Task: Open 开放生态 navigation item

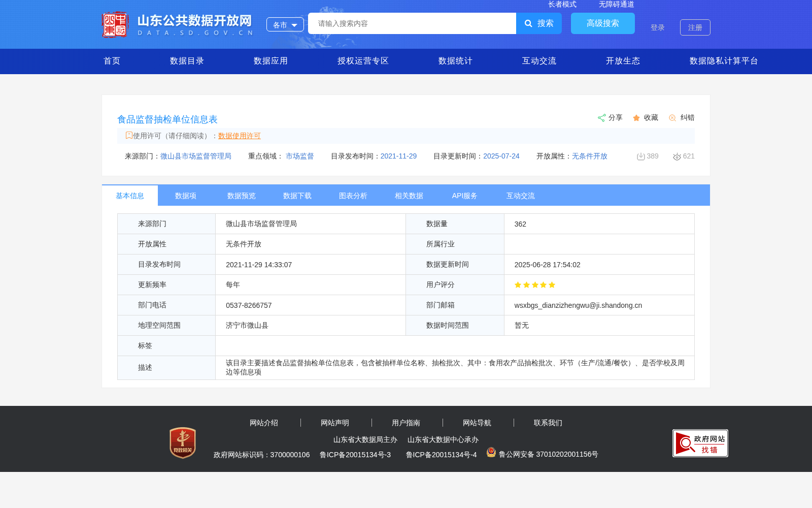Action: (x=623, y=61)
